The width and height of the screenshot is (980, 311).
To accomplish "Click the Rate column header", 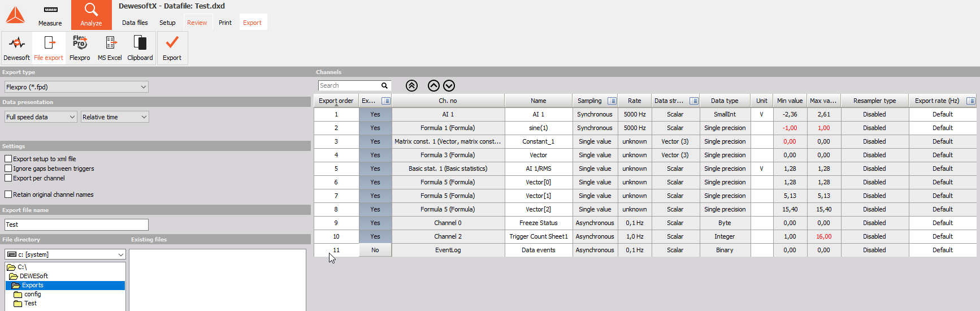I will [635, 101].
